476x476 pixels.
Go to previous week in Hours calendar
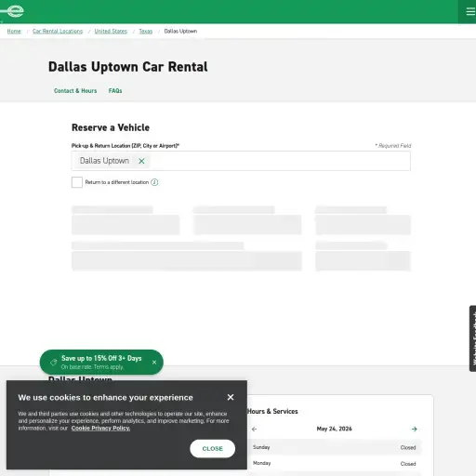click(255, 430)
